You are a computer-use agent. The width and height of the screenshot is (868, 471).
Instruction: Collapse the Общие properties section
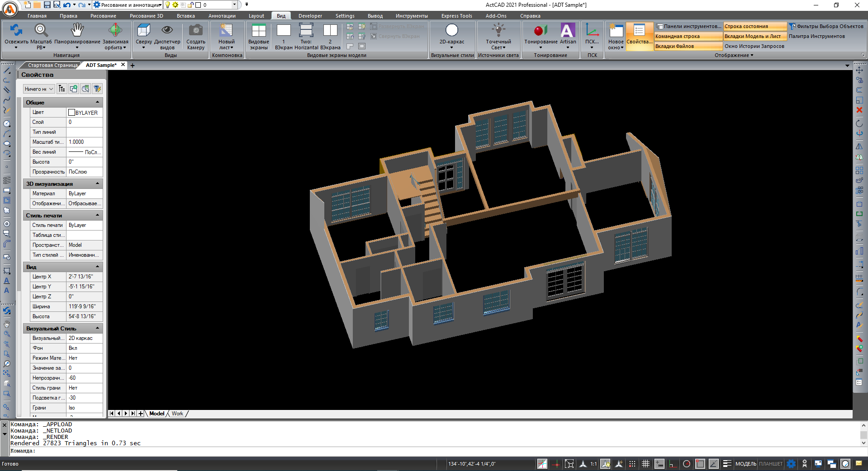(97, 103)
